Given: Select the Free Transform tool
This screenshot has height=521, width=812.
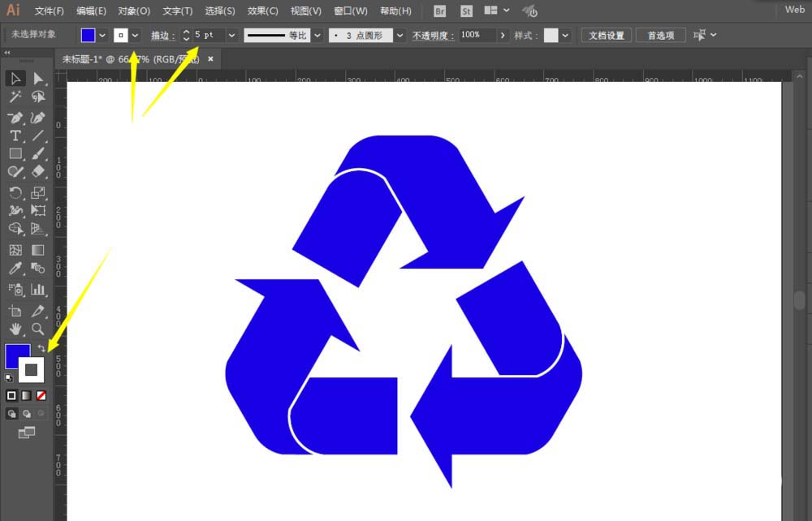Looking at the screenshot, I should click(38, 210).
